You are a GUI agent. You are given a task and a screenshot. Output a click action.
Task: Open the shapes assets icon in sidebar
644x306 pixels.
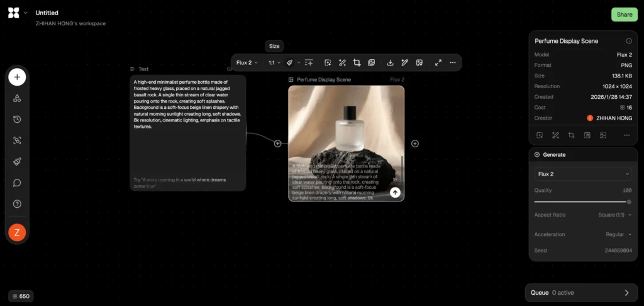pyautogui.click(x=17, y=98)
